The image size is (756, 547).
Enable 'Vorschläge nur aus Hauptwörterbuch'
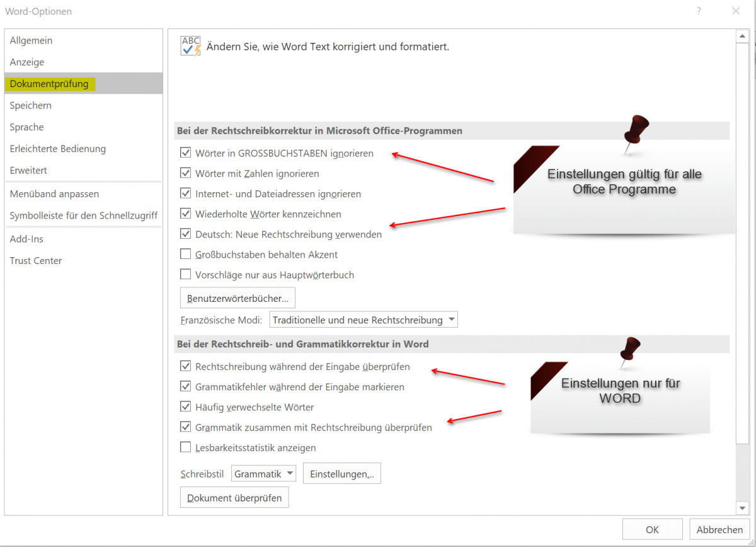186,275
